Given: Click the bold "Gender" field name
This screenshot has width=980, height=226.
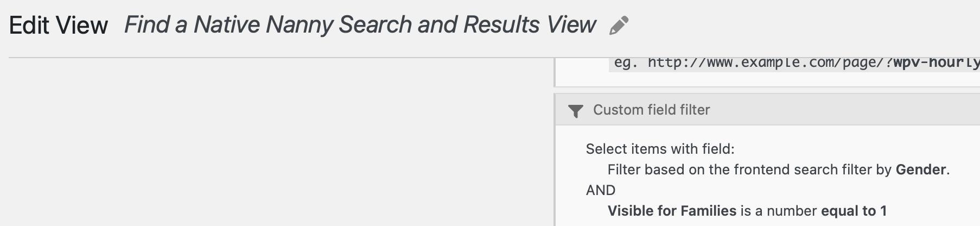Looking at the screenshot, I should click(921, 169).
